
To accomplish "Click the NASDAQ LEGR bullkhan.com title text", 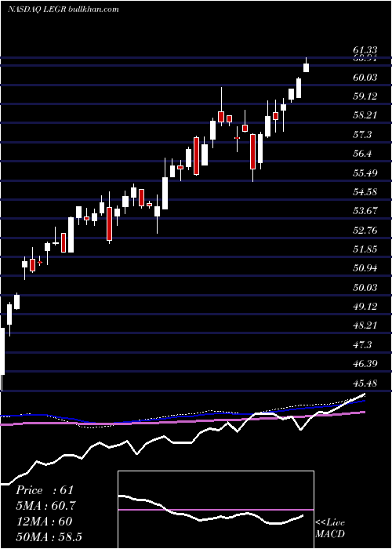I will pyautogui.click(x=64, y=9).
